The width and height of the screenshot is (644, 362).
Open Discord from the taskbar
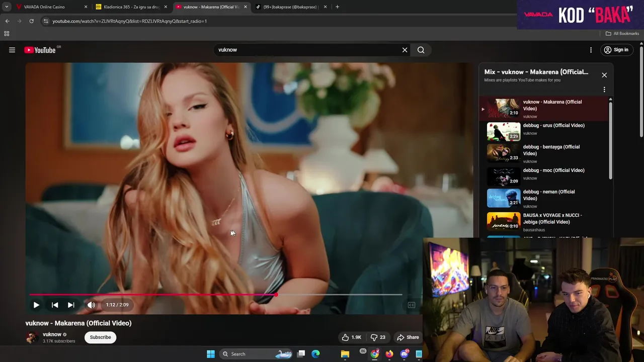pyautogui.click(x=404, y=354)
